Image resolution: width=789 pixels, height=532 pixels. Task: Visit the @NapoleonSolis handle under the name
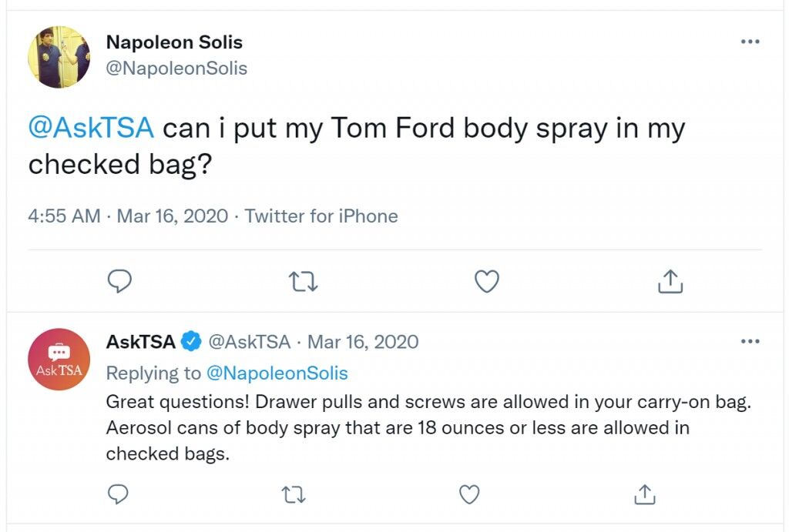click(x=176, y=68)
